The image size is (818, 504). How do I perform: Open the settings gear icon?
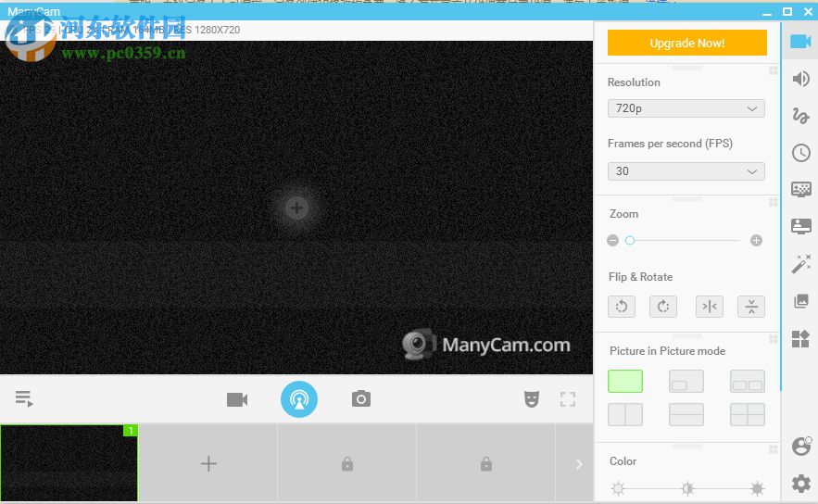pyautogui.click(x=800, y=483)
